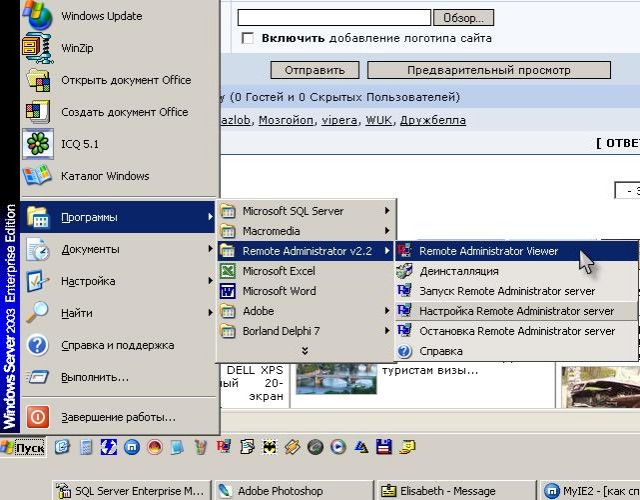Click blue lightning-arrow quick launch icon
This screenshot has width=640, height=500.
pyautogui.click(x=109, y=447)
